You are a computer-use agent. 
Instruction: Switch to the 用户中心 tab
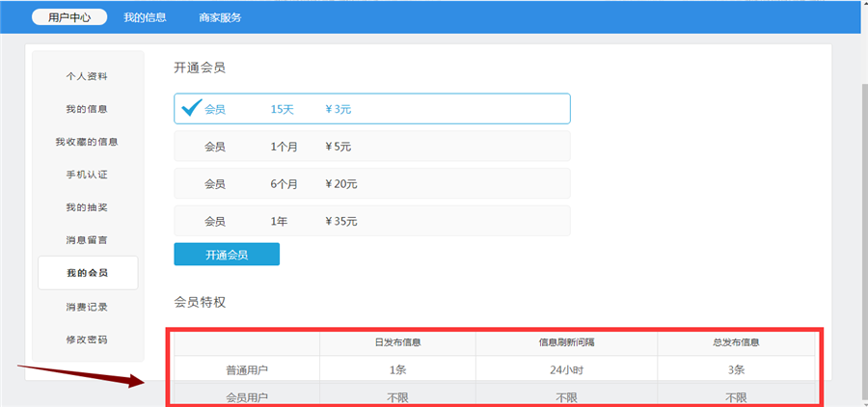click(x=69, y=17)
